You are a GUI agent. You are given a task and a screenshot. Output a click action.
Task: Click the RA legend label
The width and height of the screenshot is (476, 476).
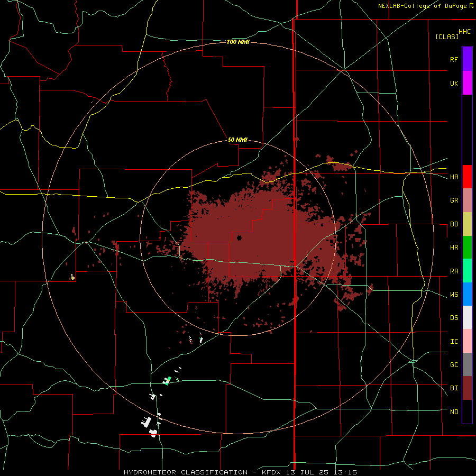click(454, 271)
